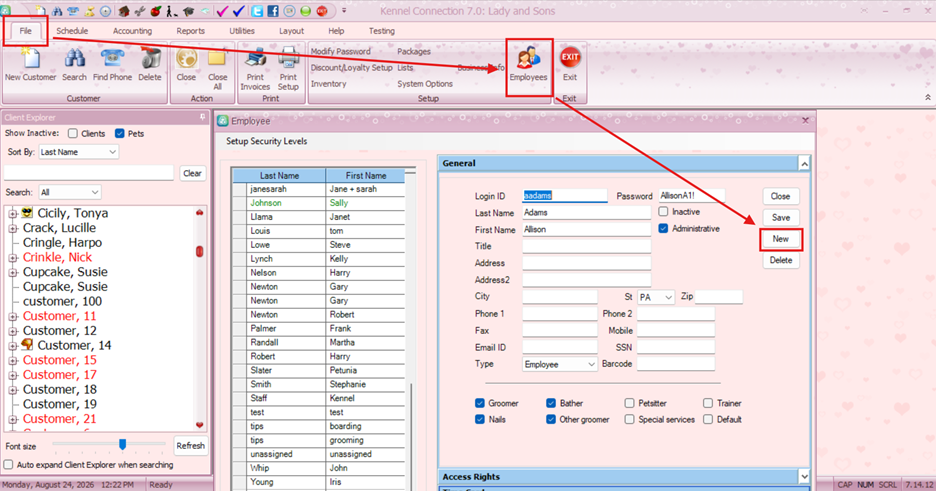The height and width of the screenshot is (491, 936).
Task: Click the New employee button
Action: click(781, 239)
